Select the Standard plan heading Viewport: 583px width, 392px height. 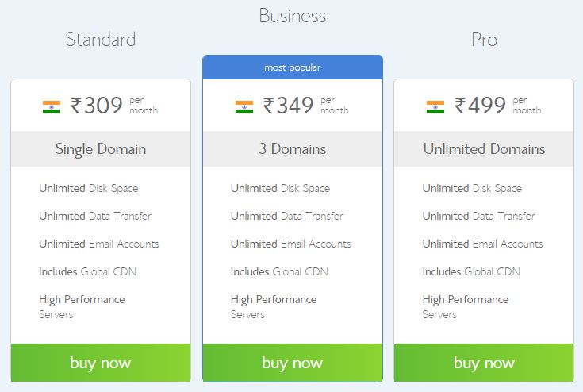(101, 39)
